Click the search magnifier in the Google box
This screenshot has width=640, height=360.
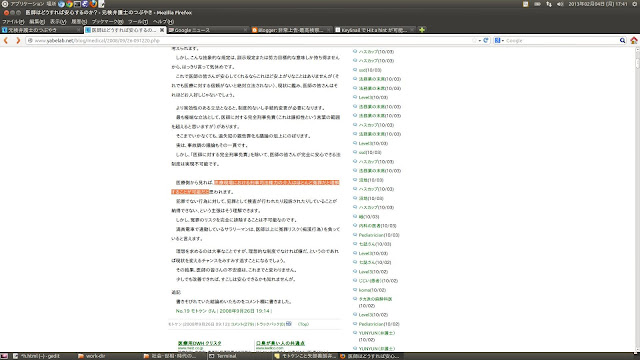click(x=622, y=40)
